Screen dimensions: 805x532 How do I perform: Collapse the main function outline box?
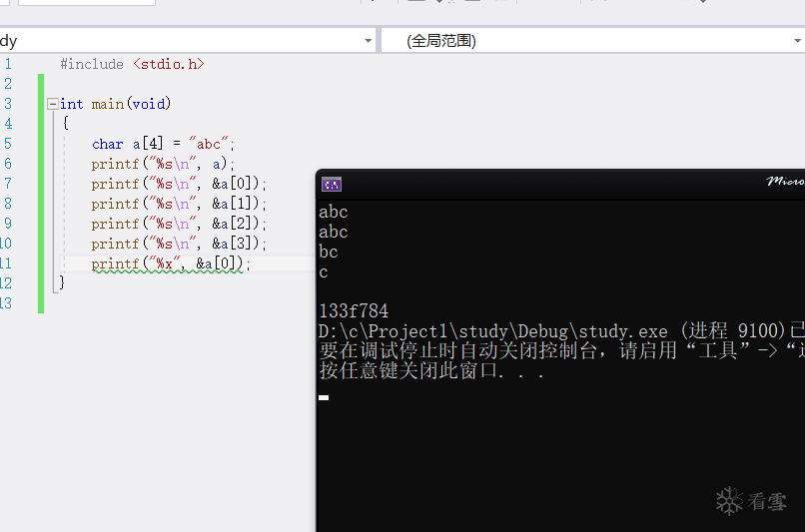click(52, 104)
